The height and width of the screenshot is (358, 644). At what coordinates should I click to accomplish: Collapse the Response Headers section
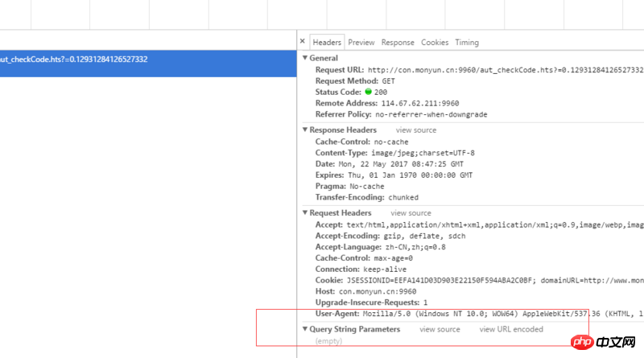[x=305, y=130]
